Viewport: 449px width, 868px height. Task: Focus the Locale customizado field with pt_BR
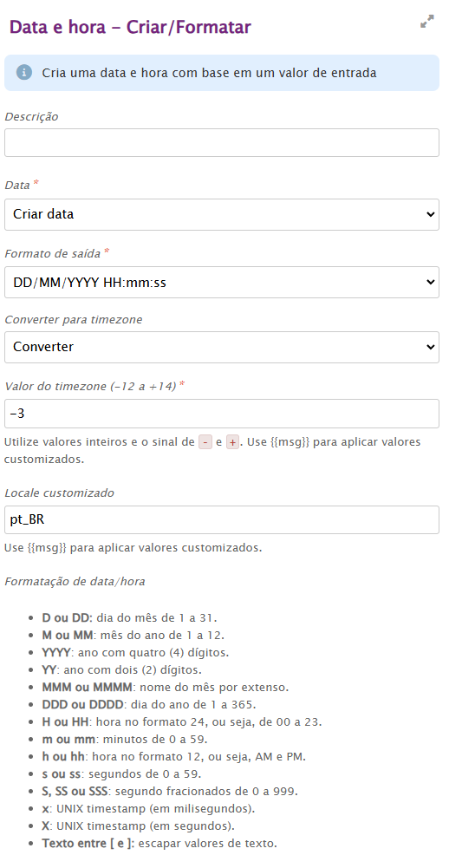point(221,519)
